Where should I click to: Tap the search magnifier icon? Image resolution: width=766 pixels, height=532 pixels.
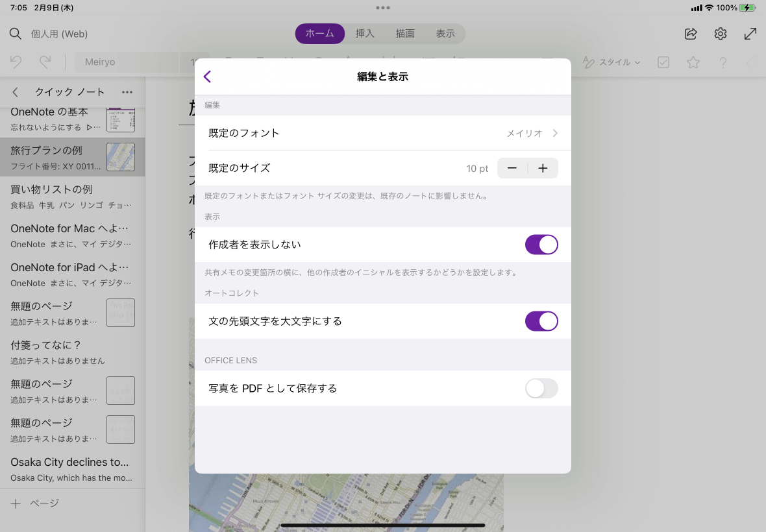click(16, 34)
